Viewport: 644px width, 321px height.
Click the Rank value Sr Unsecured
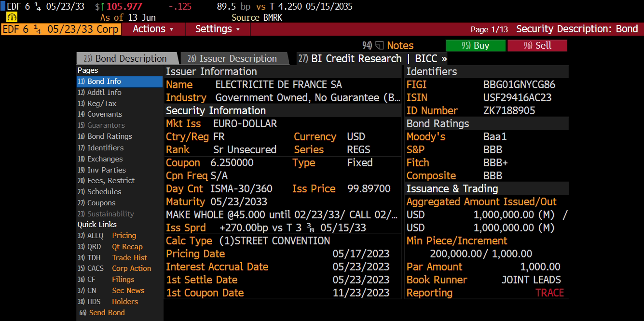(x=245, y=150)
